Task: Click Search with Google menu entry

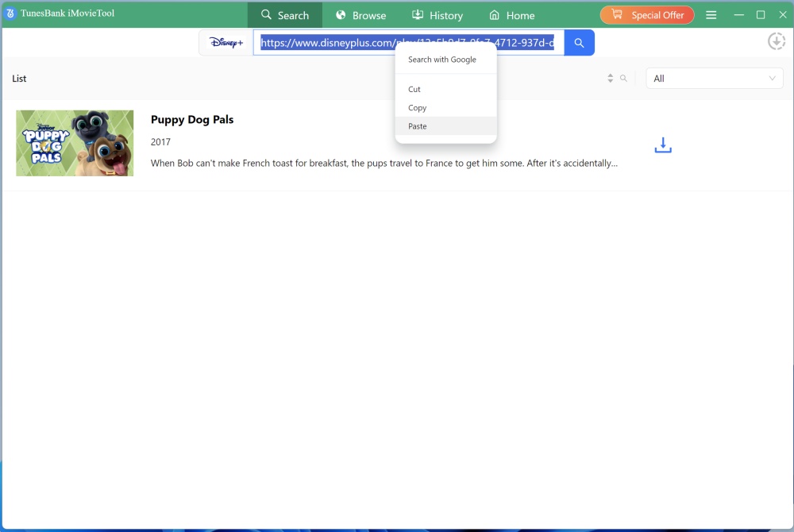Action: point(442,60)
